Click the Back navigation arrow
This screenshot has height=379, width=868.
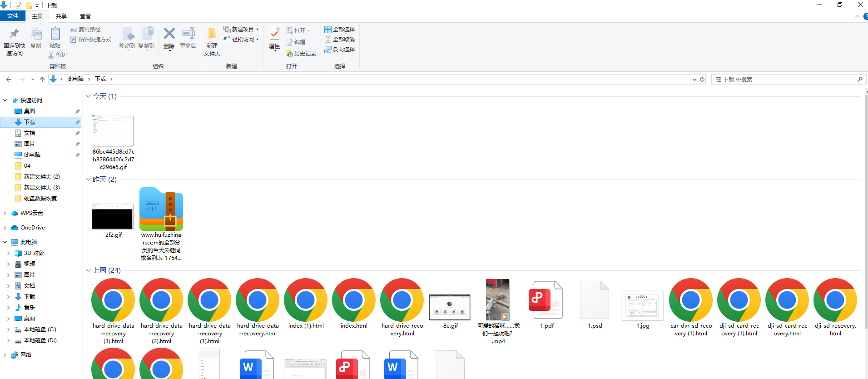9,79
